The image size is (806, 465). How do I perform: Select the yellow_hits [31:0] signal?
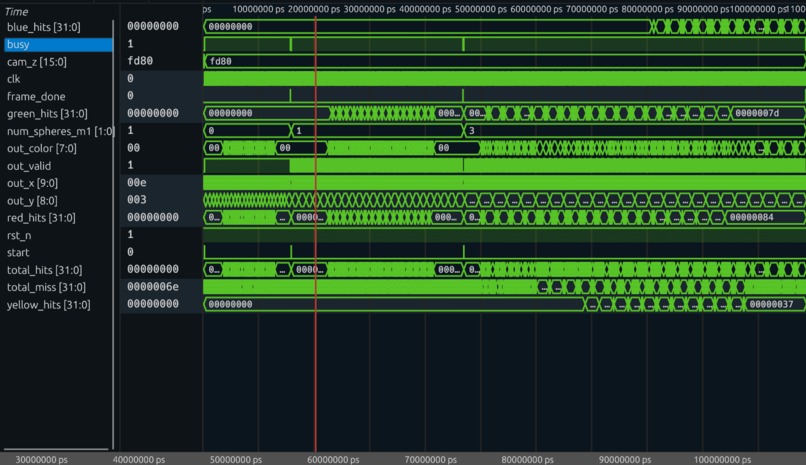pyautogui.click(x=48, y=305)
